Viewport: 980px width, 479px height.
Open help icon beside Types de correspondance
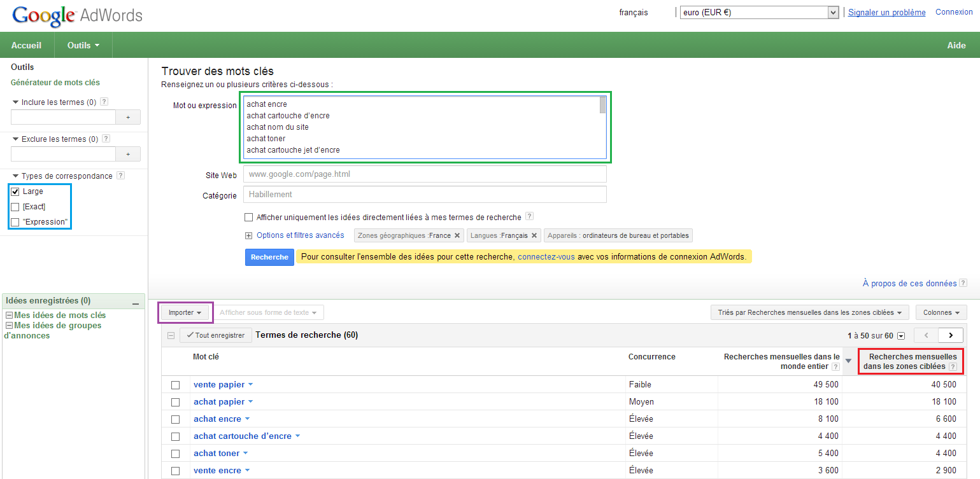(120, 176)
